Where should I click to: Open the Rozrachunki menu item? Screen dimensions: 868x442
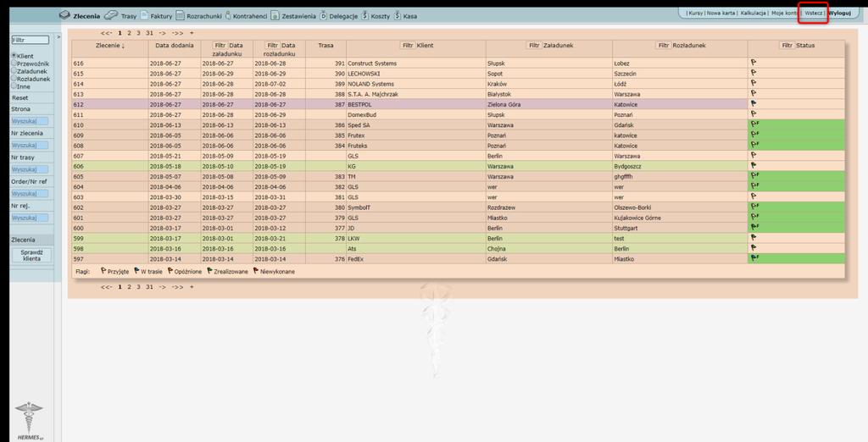point(203,16)
